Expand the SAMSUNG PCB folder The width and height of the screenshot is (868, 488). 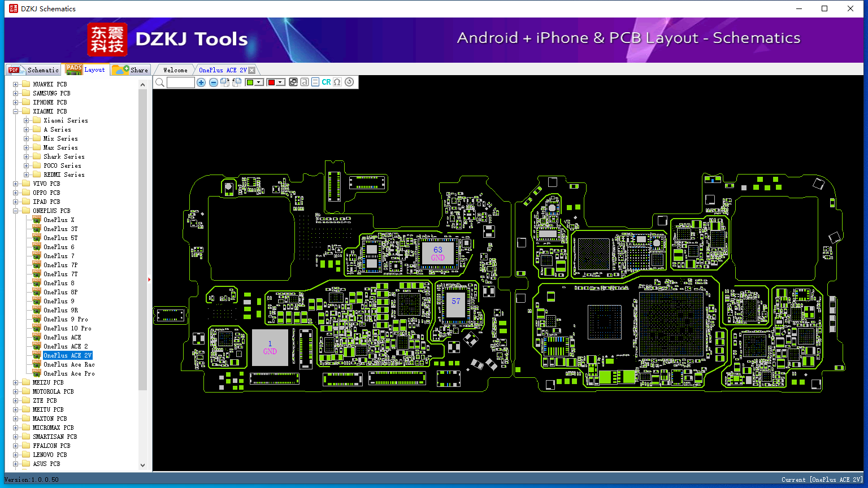click(x=16, y=93)
